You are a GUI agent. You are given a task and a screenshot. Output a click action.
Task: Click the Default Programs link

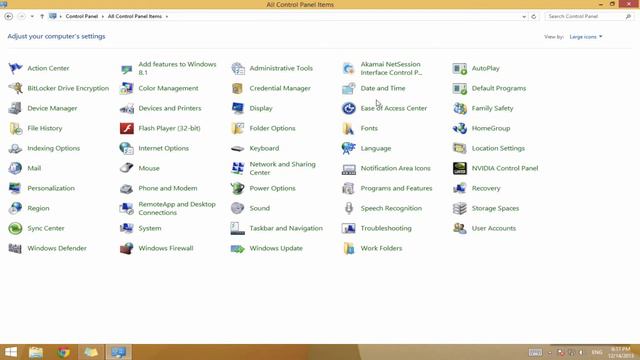click(499, 88)
